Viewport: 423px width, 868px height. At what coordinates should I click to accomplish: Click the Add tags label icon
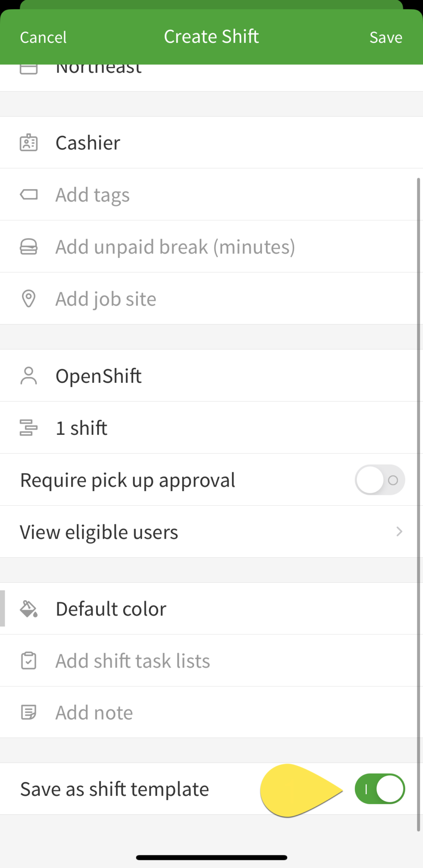pos(28,195)
